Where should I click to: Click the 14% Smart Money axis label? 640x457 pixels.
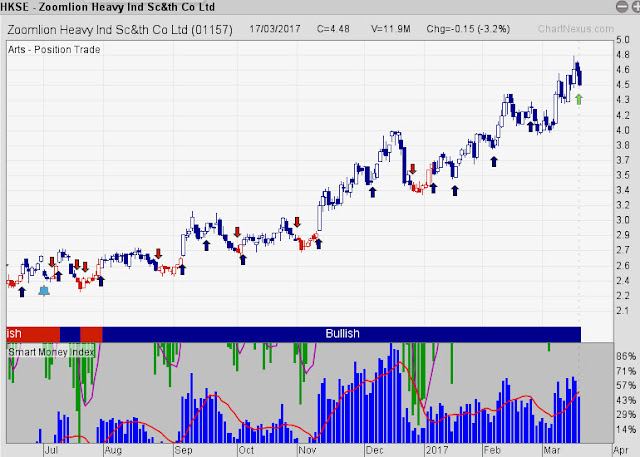(626, 429)
